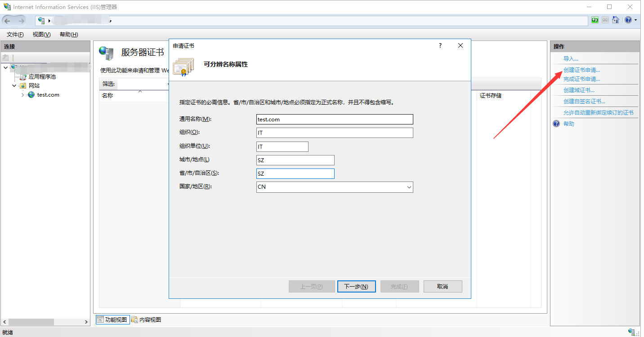Click 完成证书申请 action link
The image size is (644, 337).
click(581, 79)
